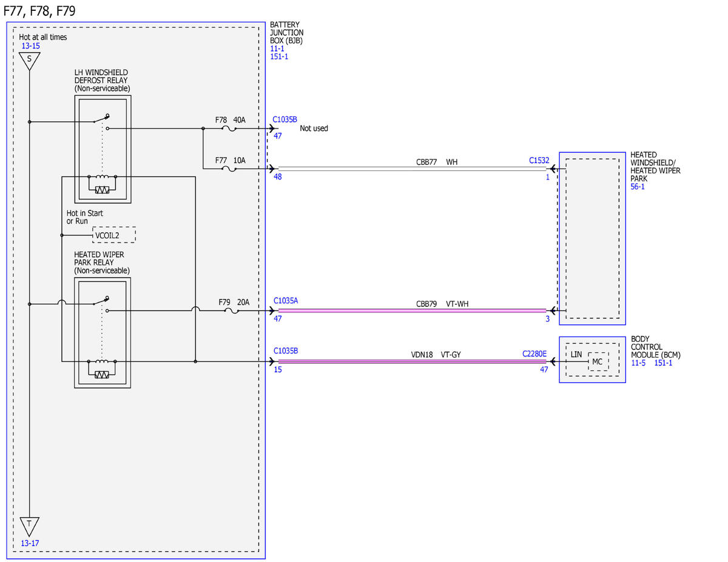This screenshot has height=562, width=728.
Task: Follow the 56-1 heated windshield link
Action: 638,187
